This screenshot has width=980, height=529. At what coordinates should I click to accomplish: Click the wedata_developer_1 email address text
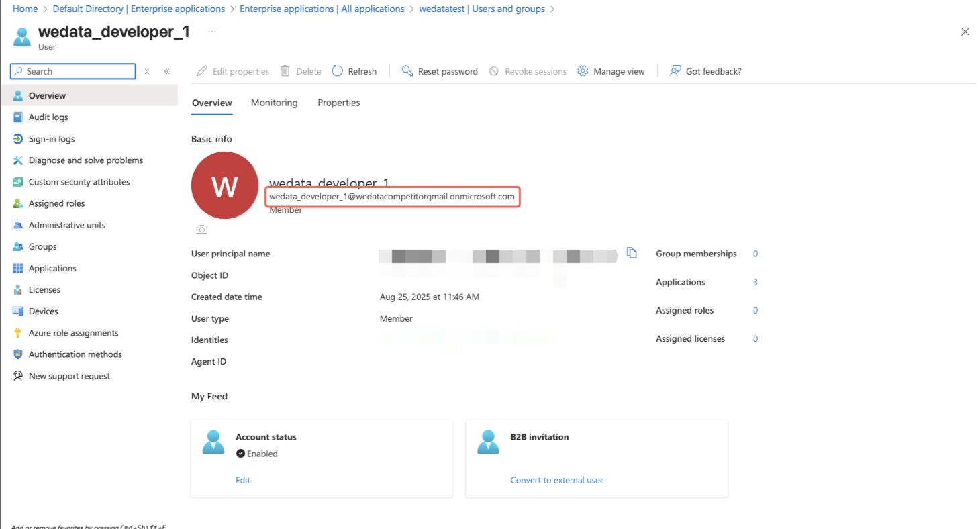pos(392,197)
